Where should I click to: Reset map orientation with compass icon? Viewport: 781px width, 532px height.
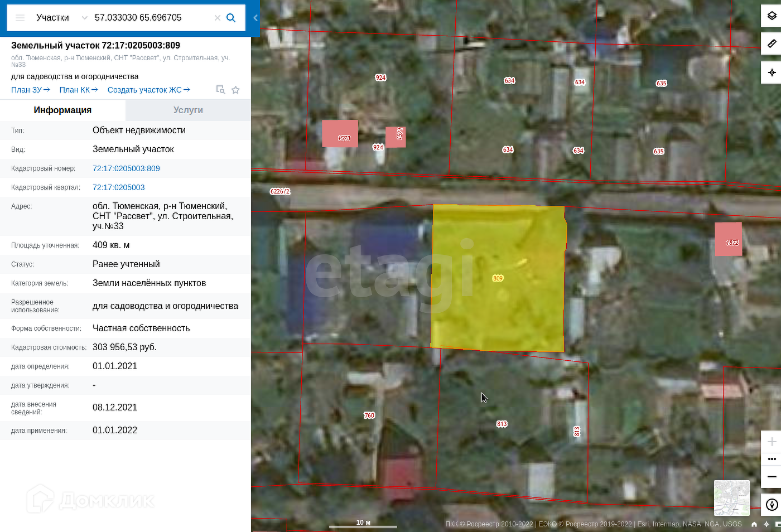click(772, 505)
